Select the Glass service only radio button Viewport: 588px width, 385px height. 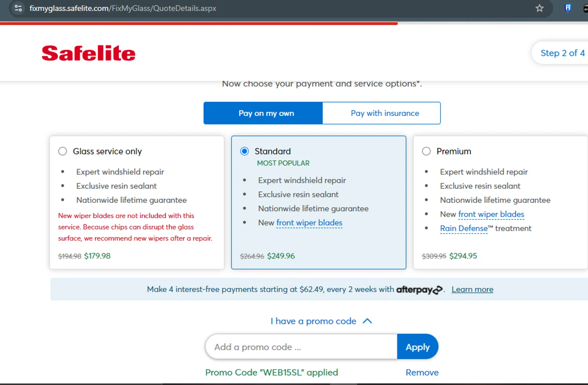pyautogui.click(x=63, y=151)
